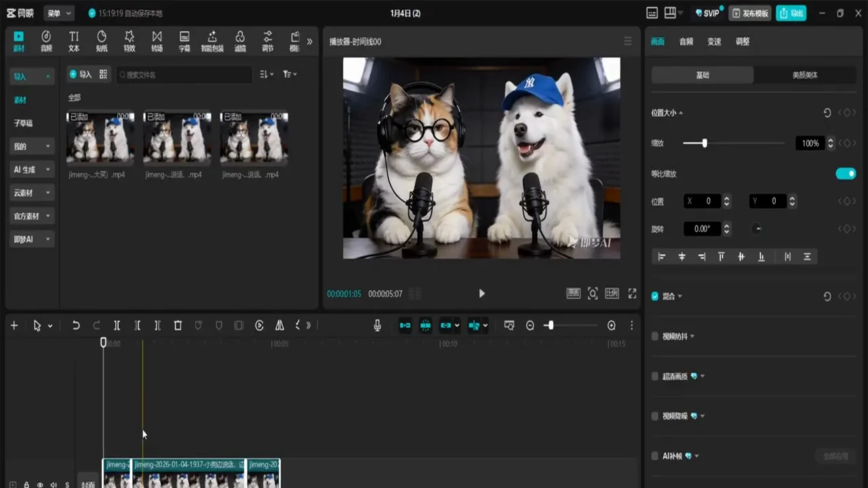Expand the cloud materials sidebar section

click(32, 192)
